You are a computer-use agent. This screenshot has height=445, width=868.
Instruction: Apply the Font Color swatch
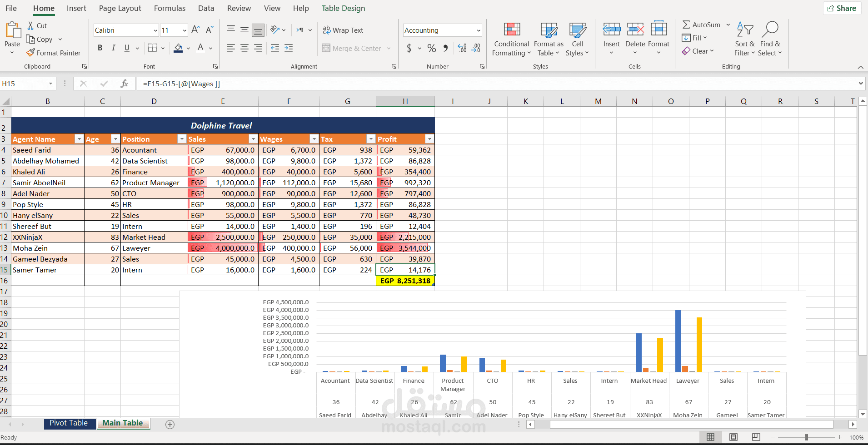pos(200,48)
